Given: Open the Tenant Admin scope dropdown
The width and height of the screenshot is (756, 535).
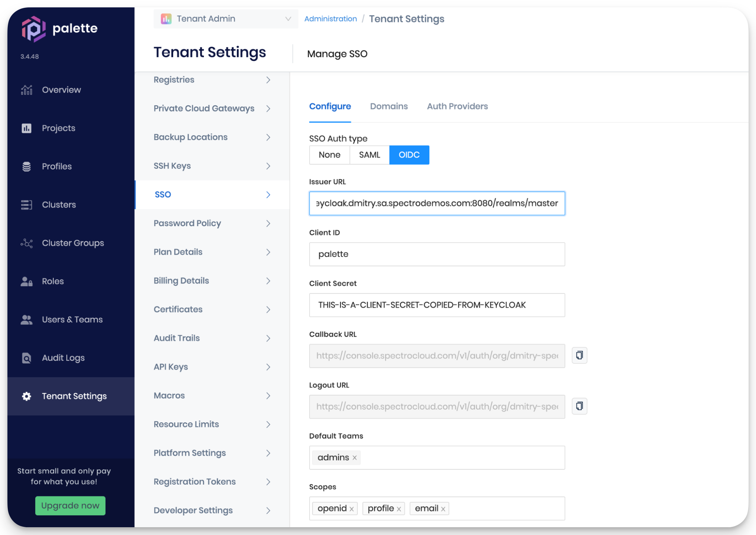Looking at the screenshot, I should pyautogui.click(x=226, y=19).
